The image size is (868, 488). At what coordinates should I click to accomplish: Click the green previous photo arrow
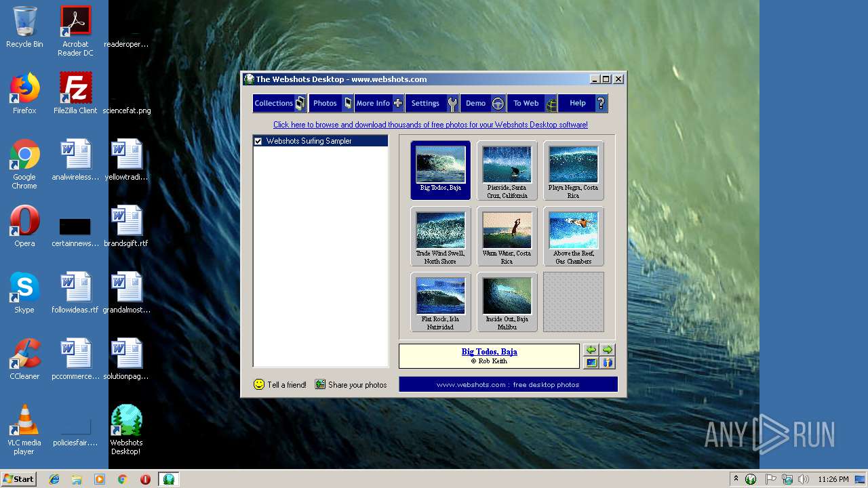591,350
